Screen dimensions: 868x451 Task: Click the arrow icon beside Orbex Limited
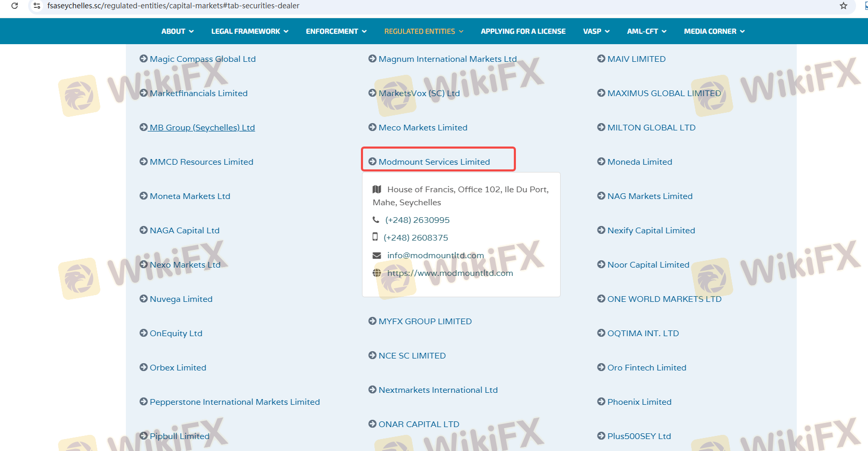tap(144, 367)
